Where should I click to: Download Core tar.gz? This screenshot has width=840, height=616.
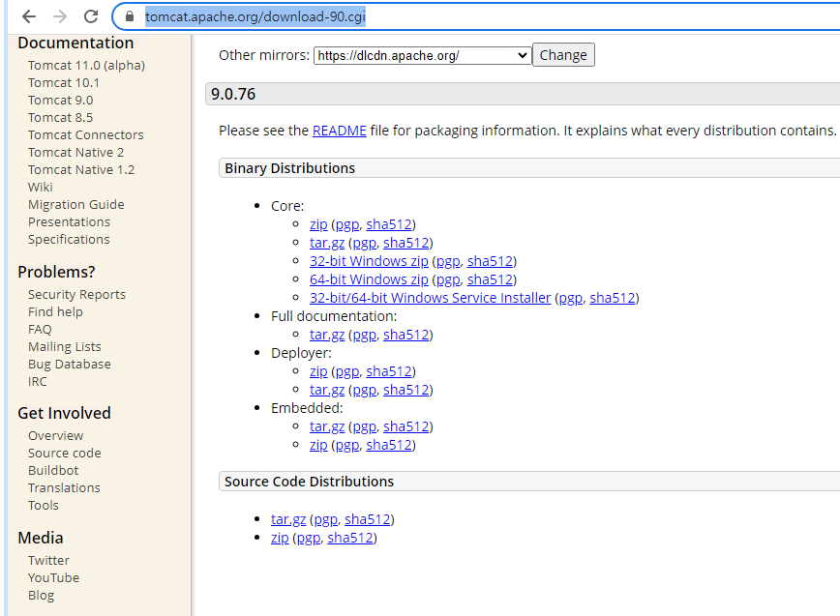point(327,243)
